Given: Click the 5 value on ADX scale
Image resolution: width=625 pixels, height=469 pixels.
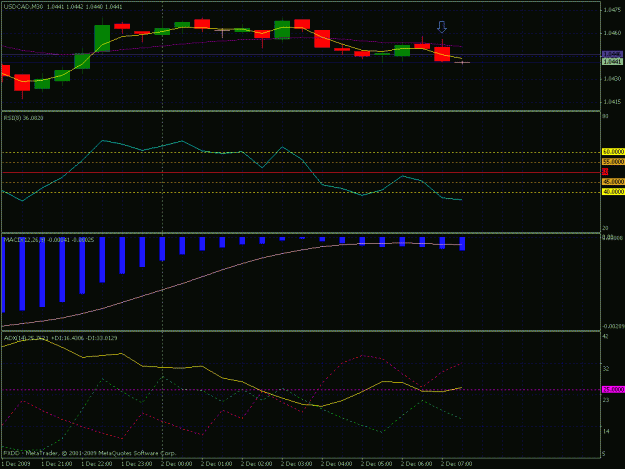Looking at the screenshot, I should coord(604,454).
